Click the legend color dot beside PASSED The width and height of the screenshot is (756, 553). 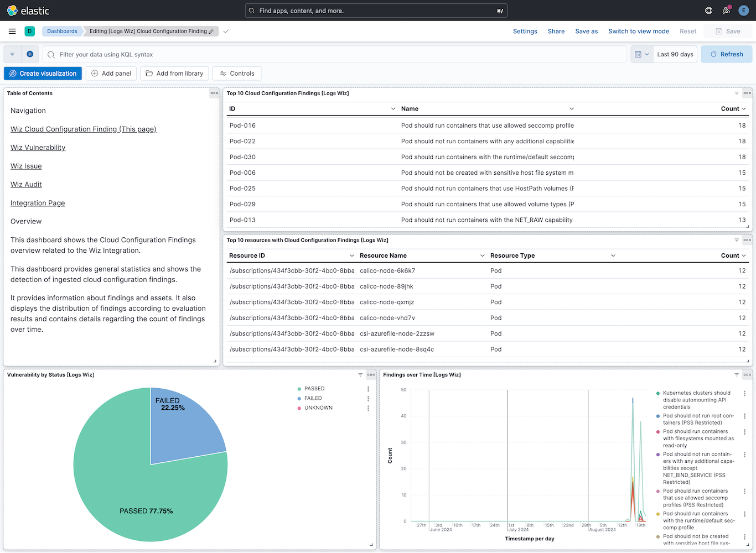tap(299, 388)
